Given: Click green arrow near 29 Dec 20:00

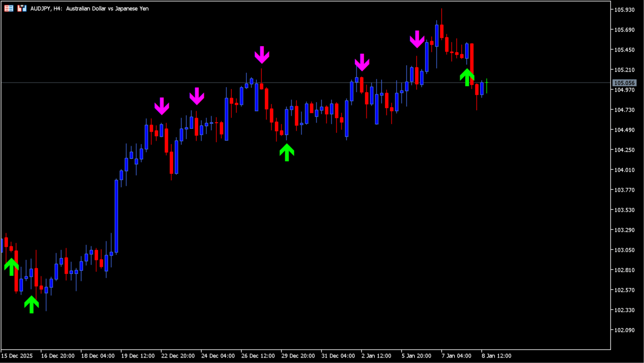Looking at the screenshot, I should click(286, 152).
